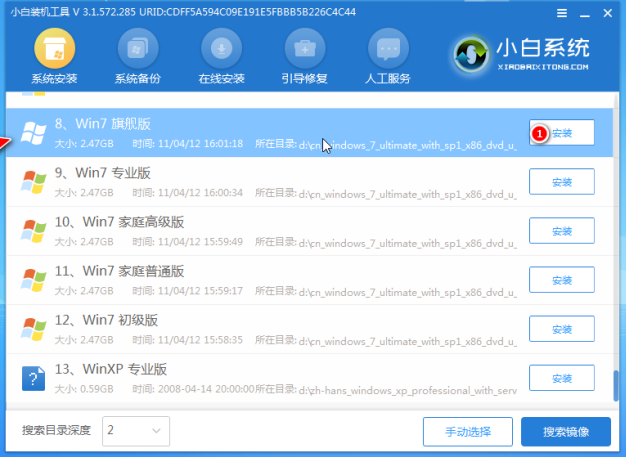Viewport: 626px width, 457px height.
Task: Click the Win7 专业版 Windows logo
Action: pyautogui.click(x=34, y=181)
